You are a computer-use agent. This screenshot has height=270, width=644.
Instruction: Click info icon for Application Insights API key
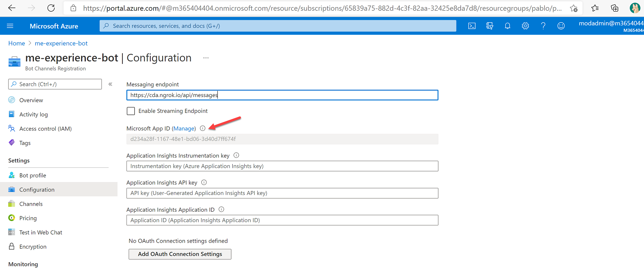(204, 182)
